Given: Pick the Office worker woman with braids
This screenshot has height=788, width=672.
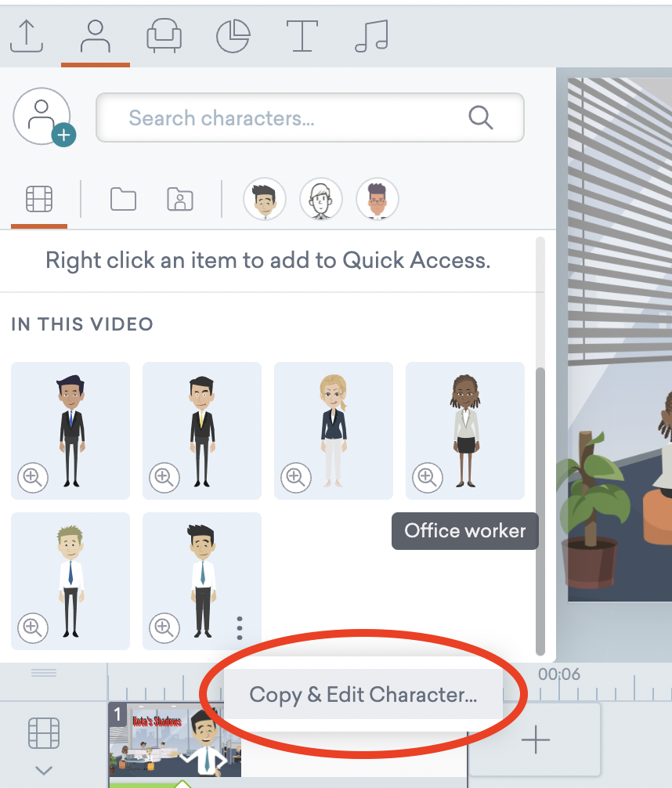Looking at the screenshot, I should [465, 431].
